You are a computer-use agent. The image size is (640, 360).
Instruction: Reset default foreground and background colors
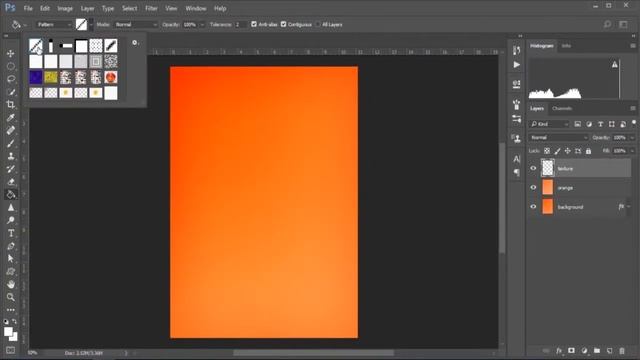pos(6,322)
